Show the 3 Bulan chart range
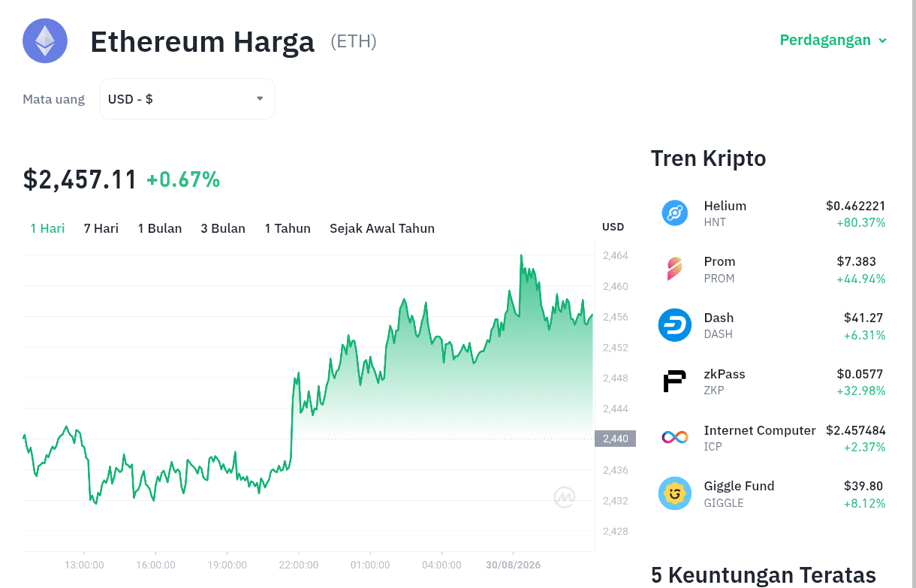 pos(223,228)
